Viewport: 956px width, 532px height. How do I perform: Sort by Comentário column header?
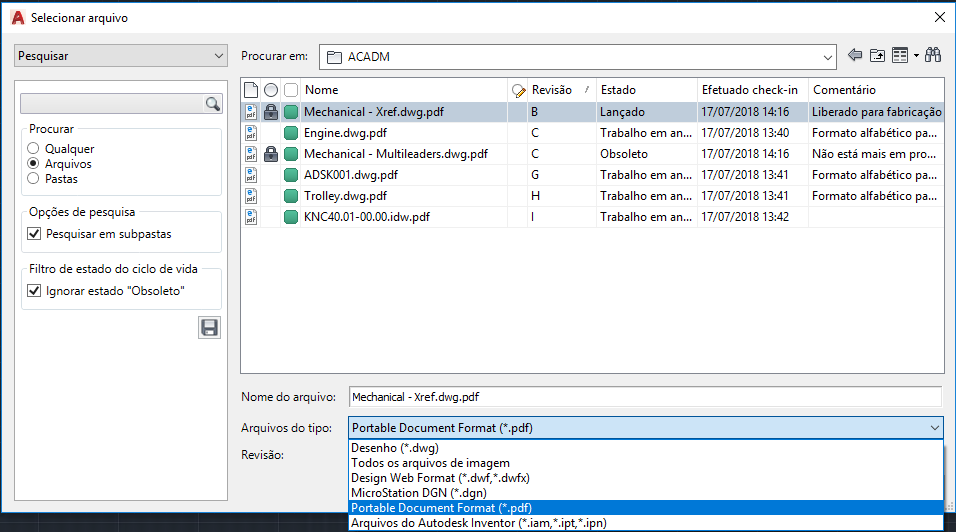pyautogui.click(x=876, y=90)
